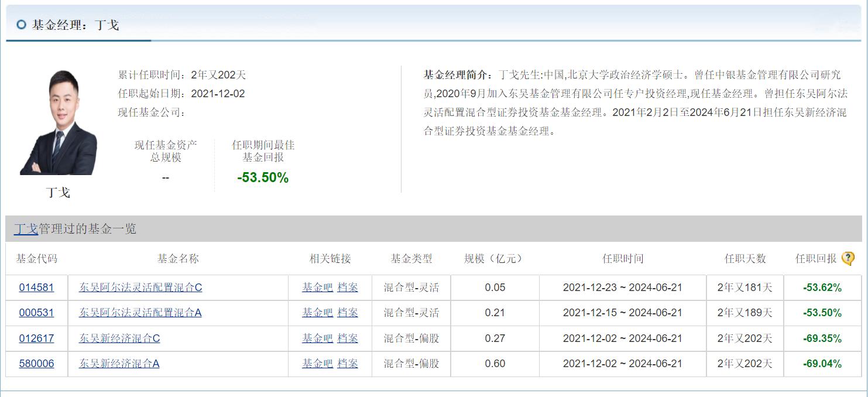Open 东吴阿尔法灵活配置混合C fund page

[x=140, y=288]
